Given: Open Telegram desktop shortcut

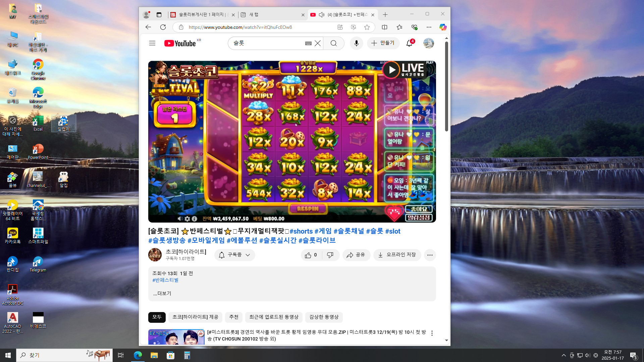Looking at the screenshot, I should click(38, 264).
